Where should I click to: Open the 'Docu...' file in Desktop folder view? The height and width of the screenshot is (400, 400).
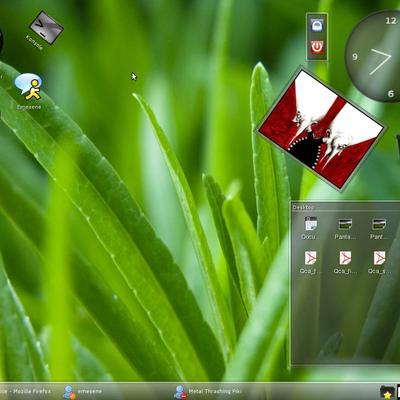pyautogui.click(x=311, y=228)
